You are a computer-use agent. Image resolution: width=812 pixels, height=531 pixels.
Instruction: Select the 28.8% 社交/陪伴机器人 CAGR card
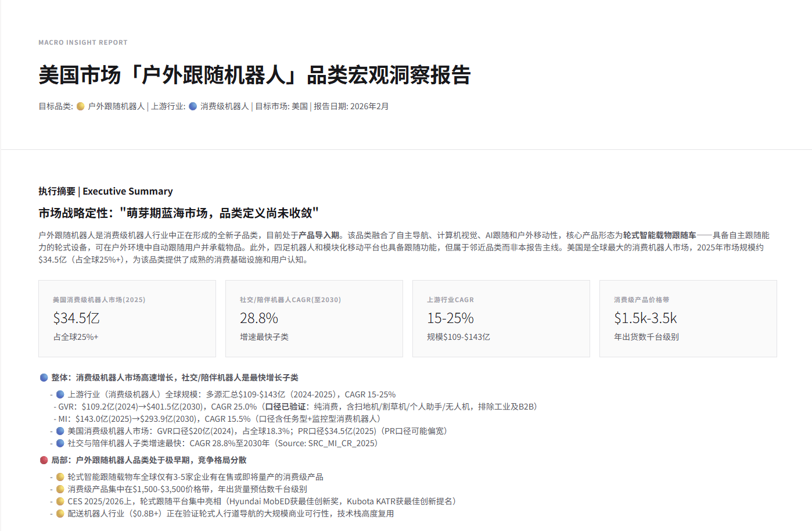pyautogui.click(x=314, y=318)
